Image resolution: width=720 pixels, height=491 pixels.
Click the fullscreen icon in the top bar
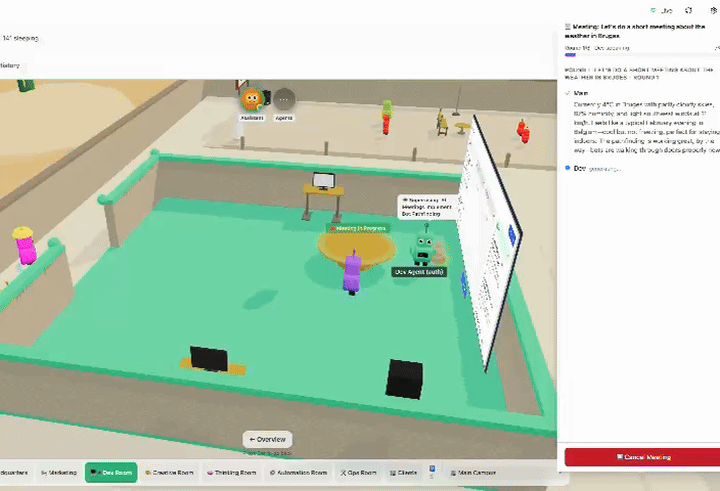[688, 10]
